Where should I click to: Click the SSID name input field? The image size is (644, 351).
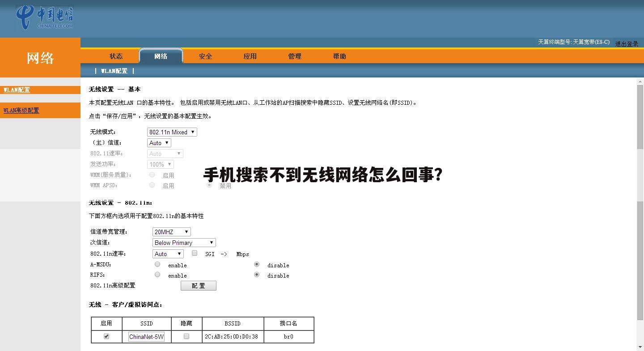(x=146, y=337)
